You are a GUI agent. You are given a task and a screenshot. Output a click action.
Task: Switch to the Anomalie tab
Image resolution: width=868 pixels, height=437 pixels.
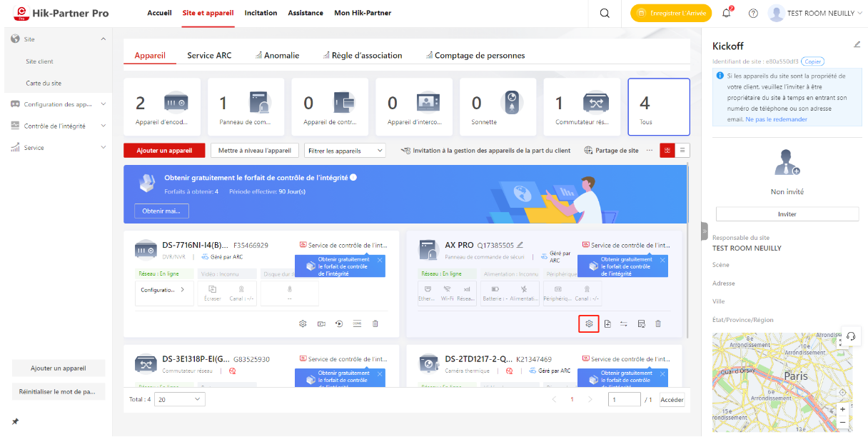[276, 55]
